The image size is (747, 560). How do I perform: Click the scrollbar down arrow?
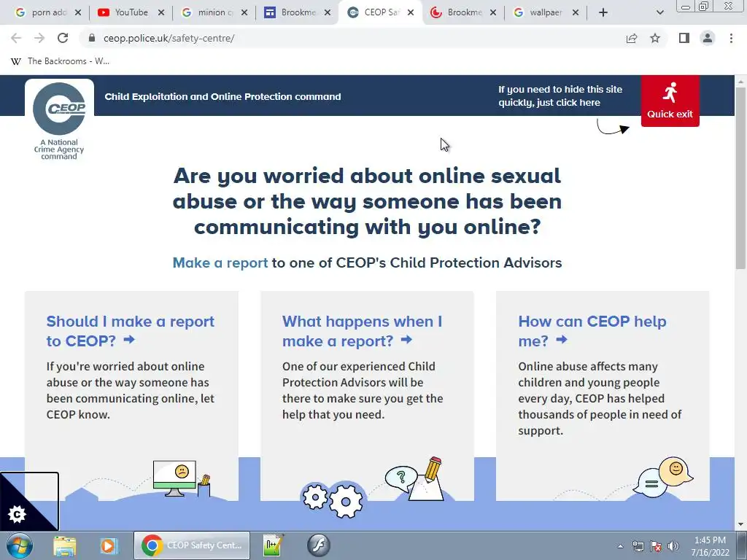coord(740,525)
